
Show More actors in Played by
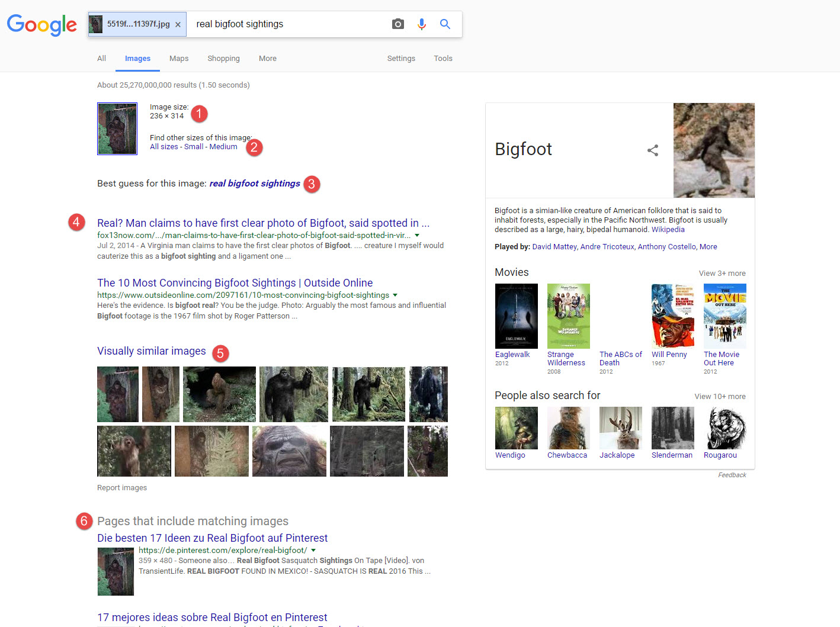(x=708, y=247)
